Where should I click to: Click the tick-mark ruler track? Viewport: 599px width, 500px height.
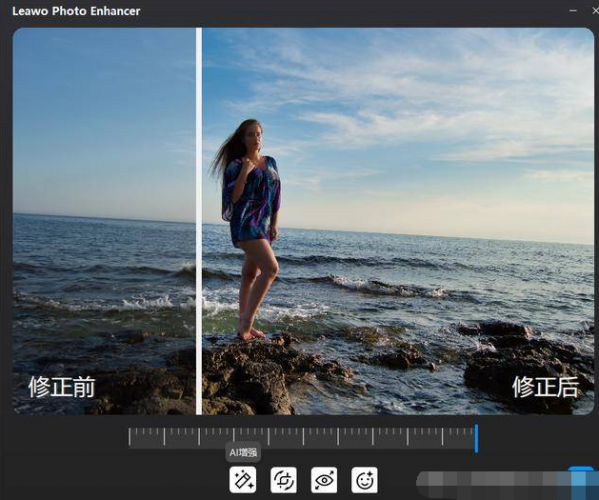302,437
